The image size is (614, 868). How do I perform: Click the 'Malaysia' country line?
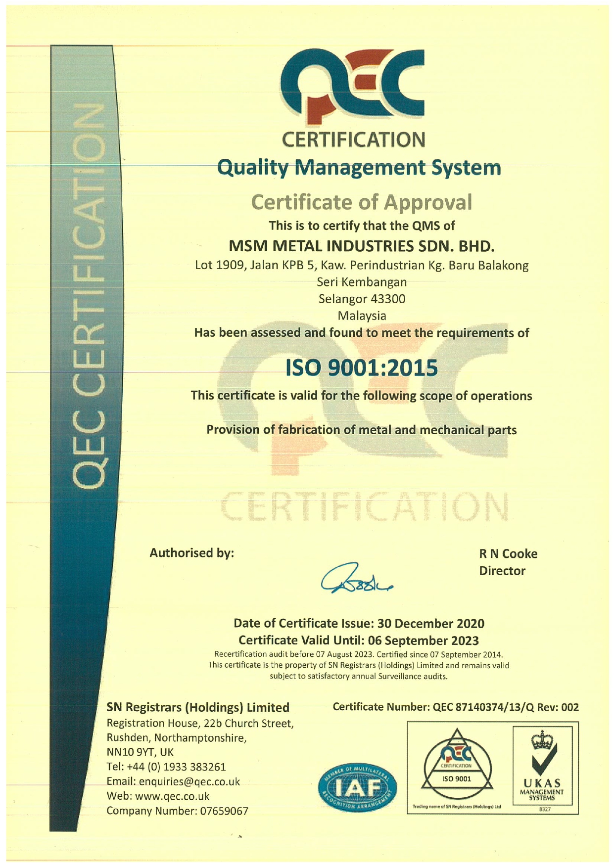click(x=362, y=315)
